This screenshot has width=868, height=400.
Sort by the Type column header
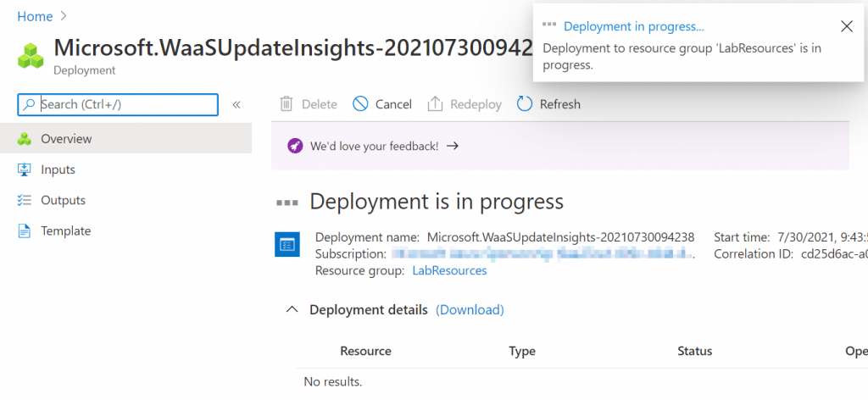522,352
